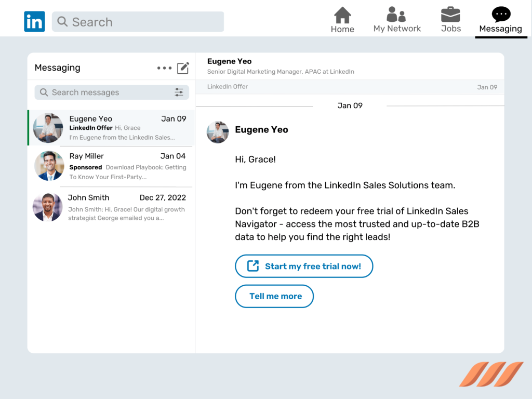Select the Messaging speech bubble icon
This screenshot has height=399, width=532.
(501, 15)
